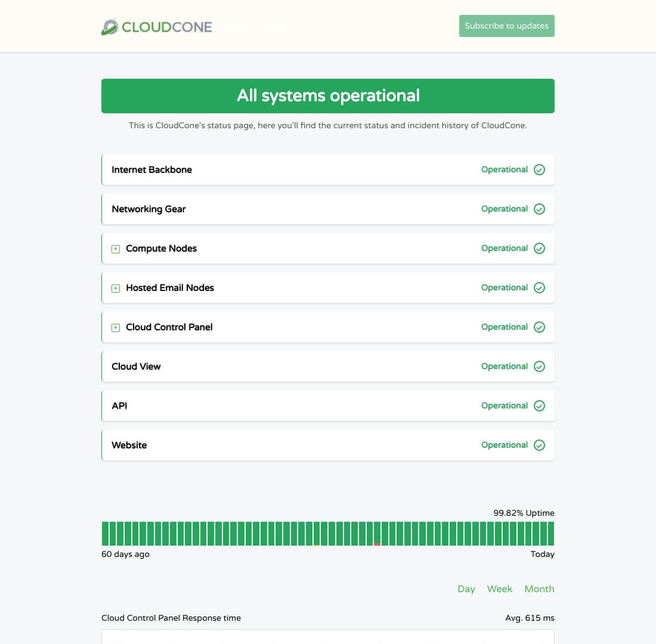Click the Cloud View operational checkmark icon

click(539, 366)
